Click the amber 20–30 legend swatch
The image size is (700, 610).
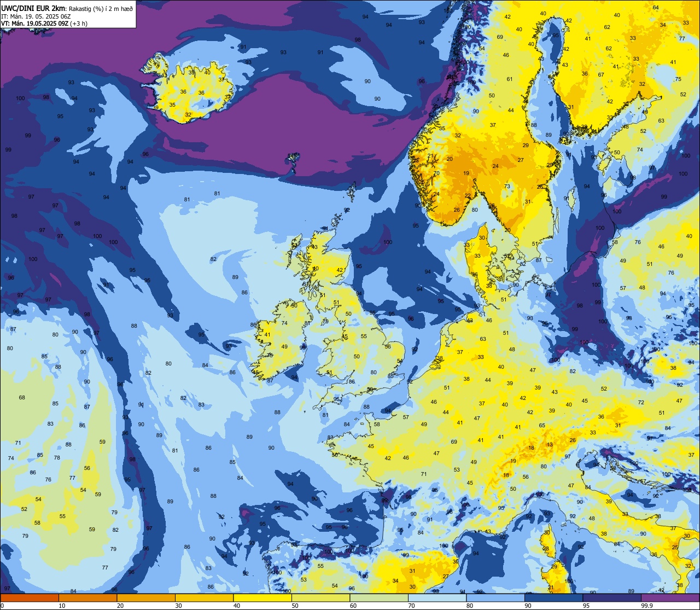(x=146, y=597)
